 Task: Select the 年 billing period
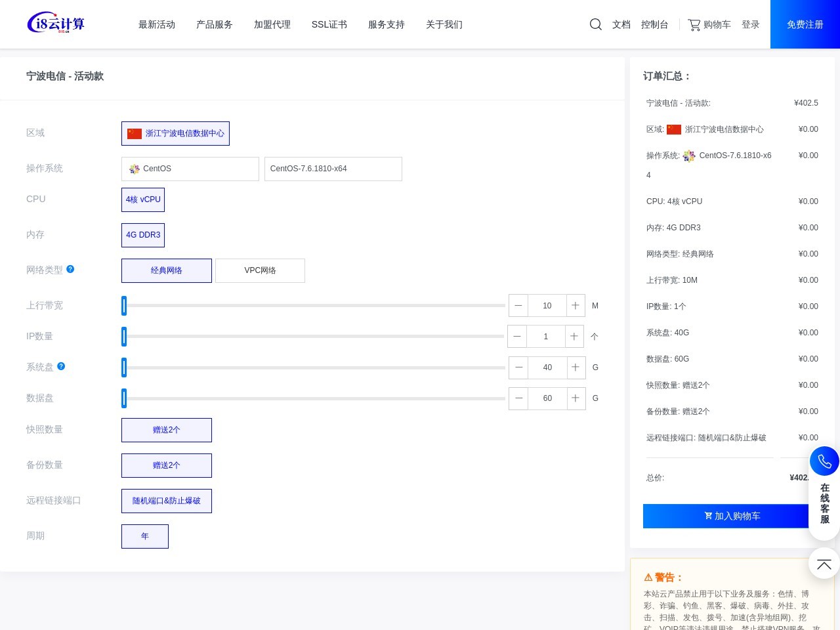(145, 536)
